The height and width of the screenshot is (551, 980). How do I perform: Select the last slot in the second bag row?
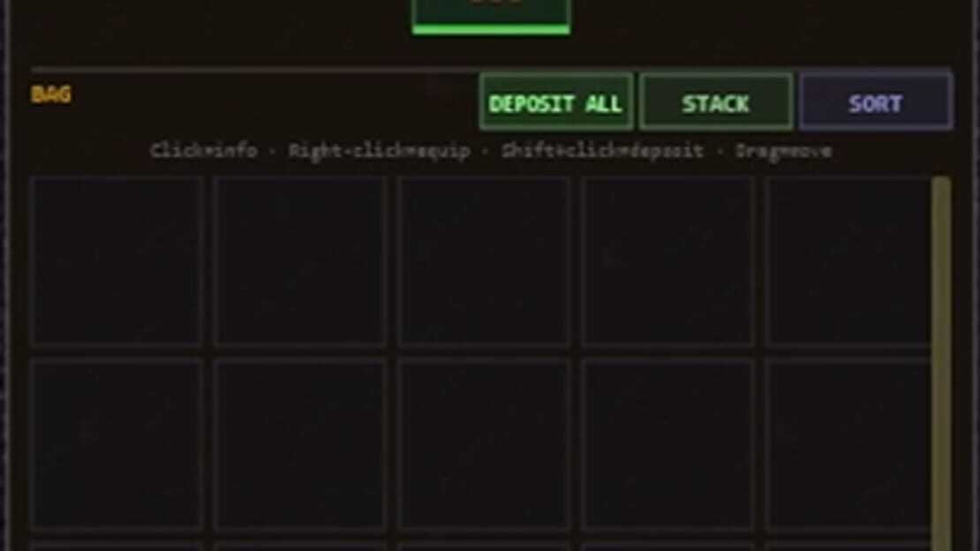point(848,445)
